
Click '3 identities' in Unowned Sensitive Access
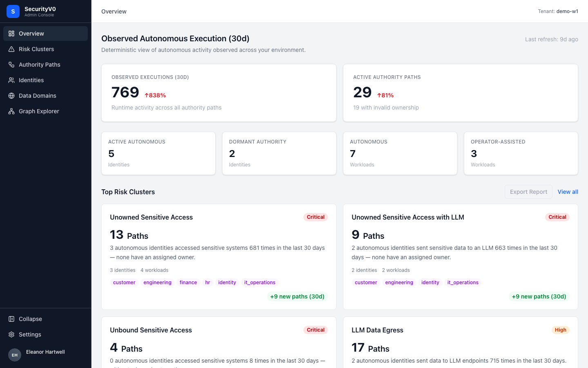122,270
